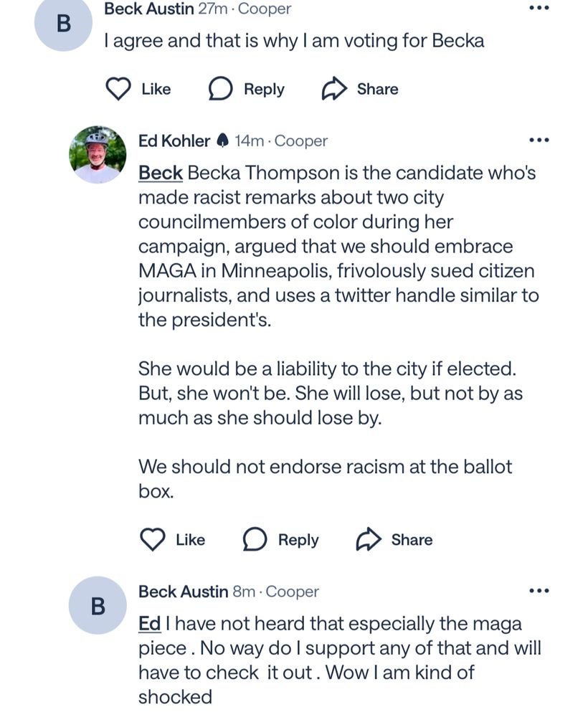Screen dimensions: 588x717
Task: Follow the underlined "Ed" mention in Beck's reply
Action: (x=149, y=624)
